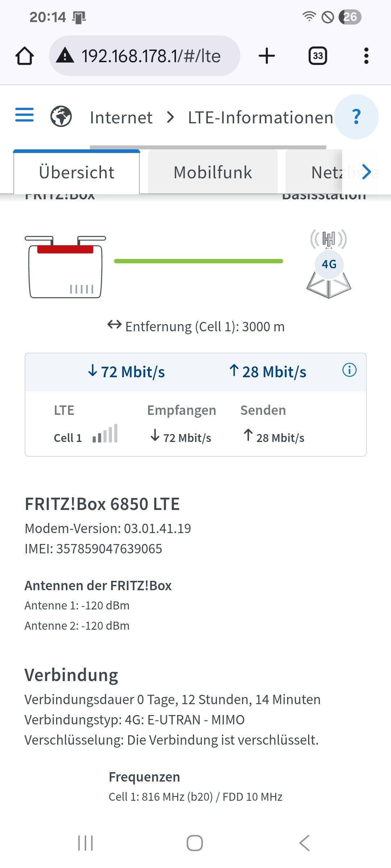This screenshot has width=391, height=868.
Task: Tap the address bar URL field
Action: click(151, 56)
